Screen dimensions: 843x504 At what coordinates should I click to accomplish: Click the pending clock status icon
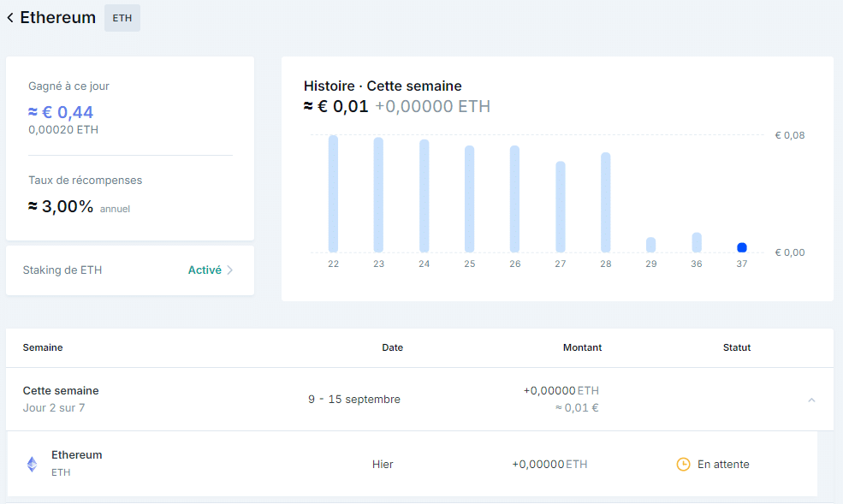click(x=683, y=465)
